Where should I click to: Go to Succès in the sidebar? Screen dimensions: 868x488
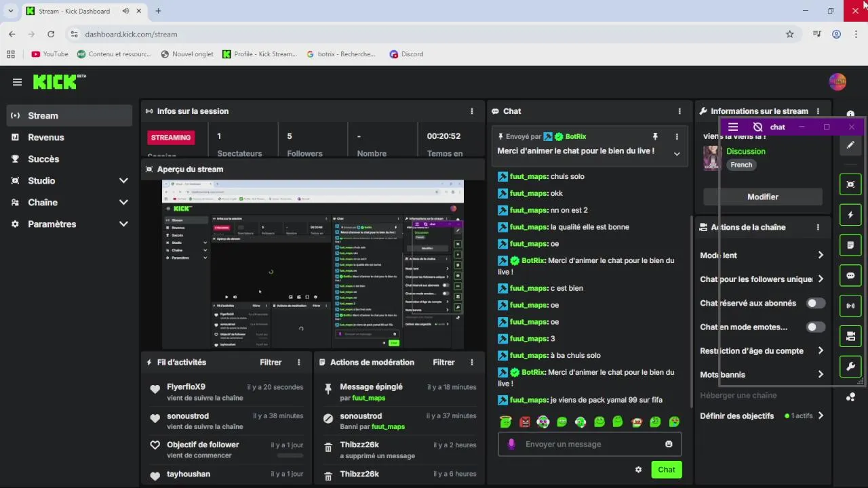click(x=69, y=159)
